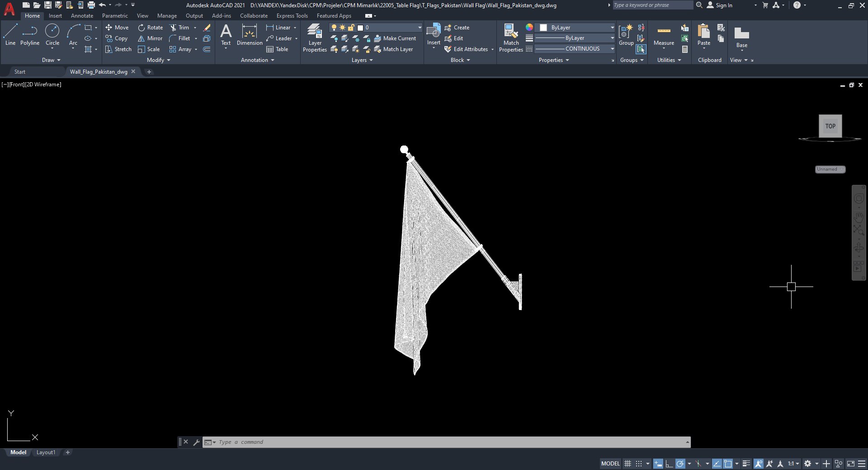Select the Line drawing tool
The width and height of the screenshot is (868, 470).
click(x=10, y=35)
